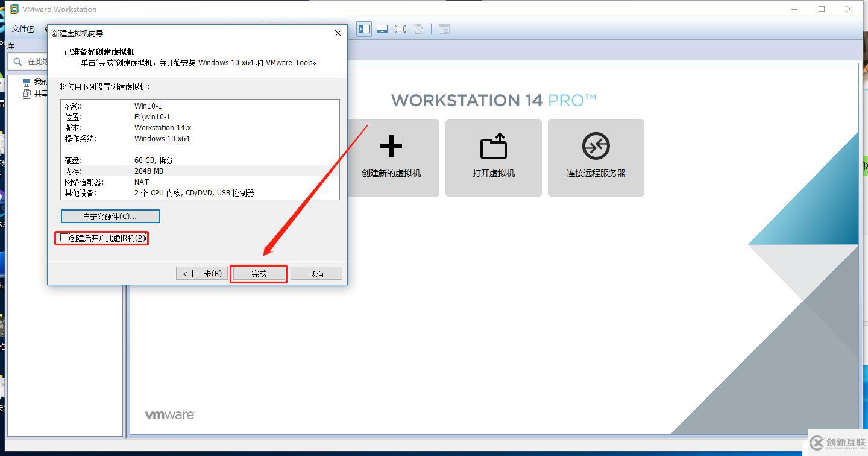
Task: Click the 库 panel header
Action: tap(10, 45)
